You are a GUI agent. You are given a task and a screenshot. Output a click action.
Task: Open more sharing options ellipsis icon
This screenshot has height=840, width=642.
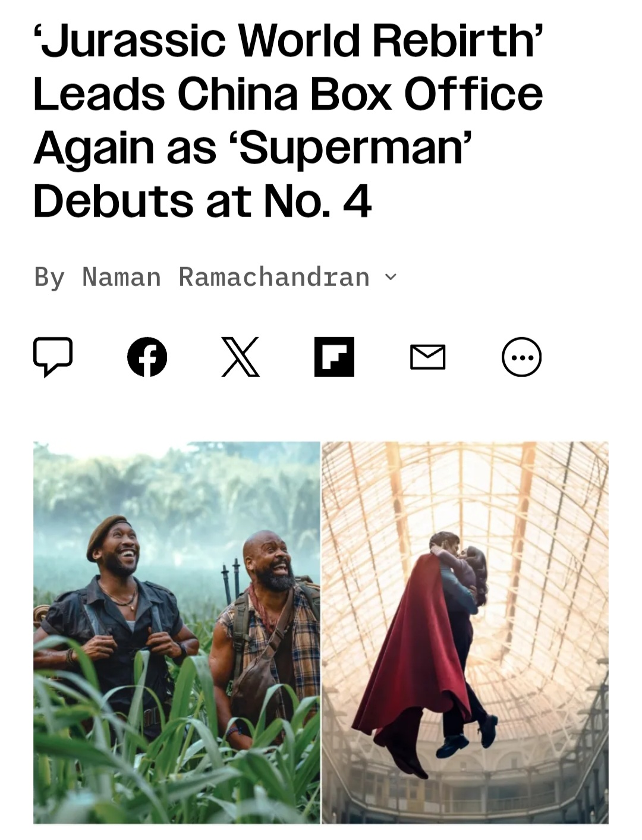pos(521,357)
